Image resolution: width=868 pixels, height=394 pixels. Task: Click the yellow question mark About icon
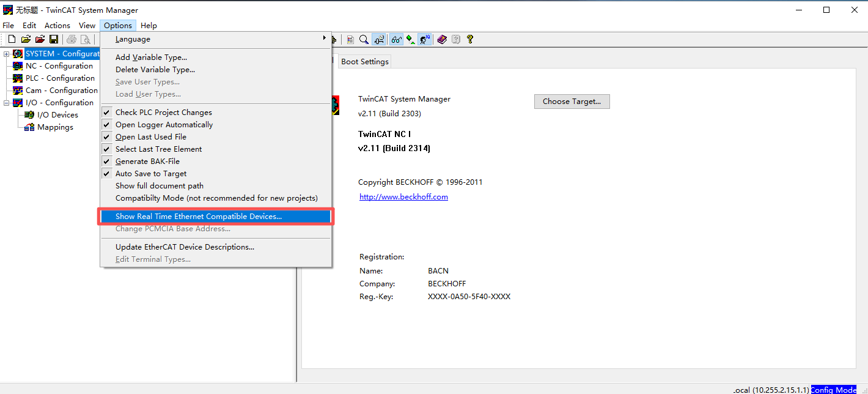[x=469, y=40]
